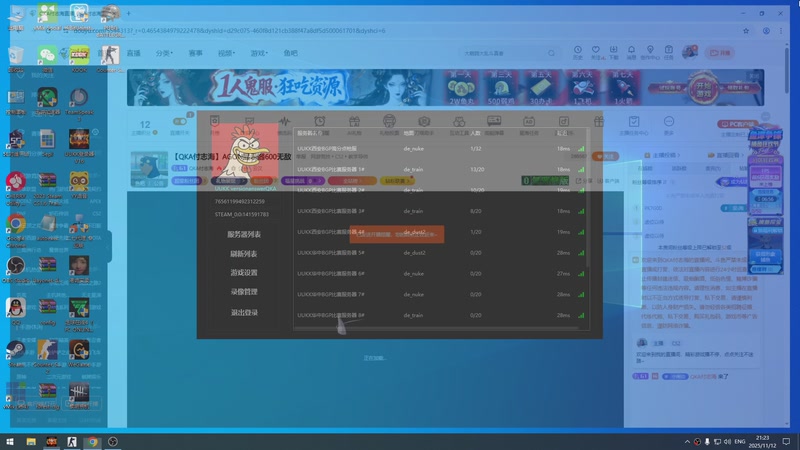Click the search magnifier icon on Douyu
This screenshot has width=800, height=450.
tap(551, 53)
